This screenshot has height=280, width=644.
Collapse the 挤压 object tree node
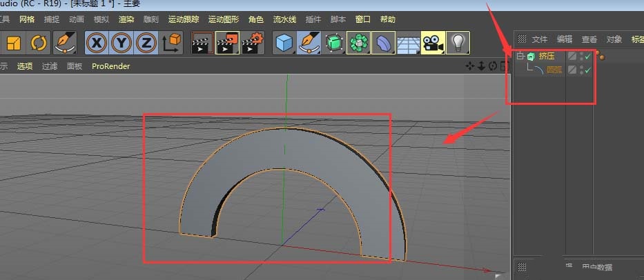pos(520,57)
